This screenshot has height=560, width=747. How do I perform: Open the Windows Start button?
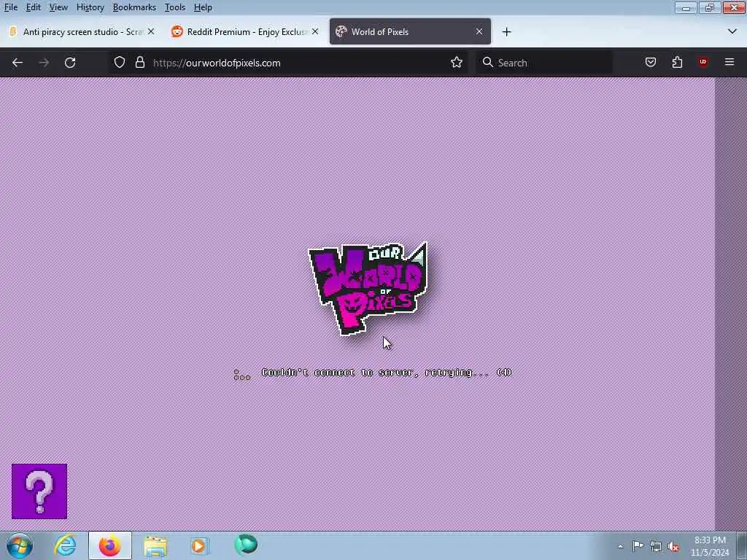tap(20, 545)
